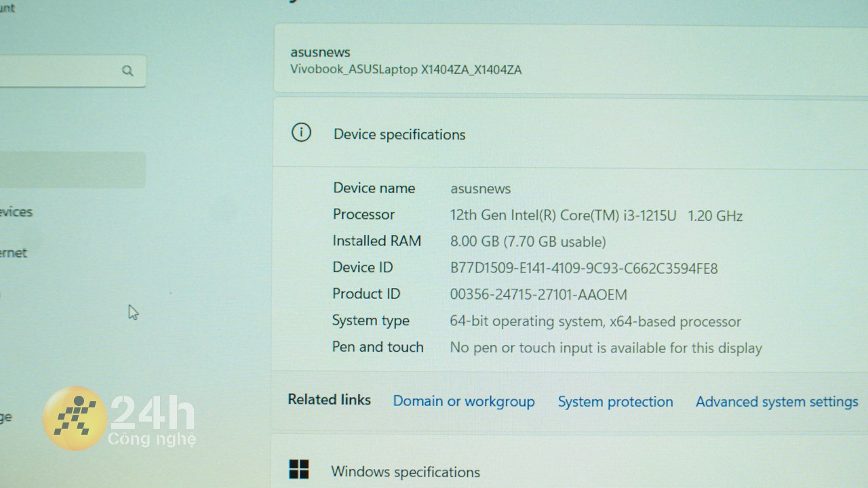Click the Device specifications info icon
This screenshot has height=488, width=868.
pyautogui.click(x=301, y=132)
